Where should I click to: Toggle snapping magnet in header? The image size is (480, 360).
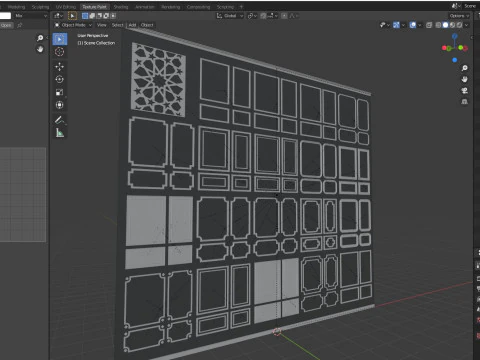263,16
